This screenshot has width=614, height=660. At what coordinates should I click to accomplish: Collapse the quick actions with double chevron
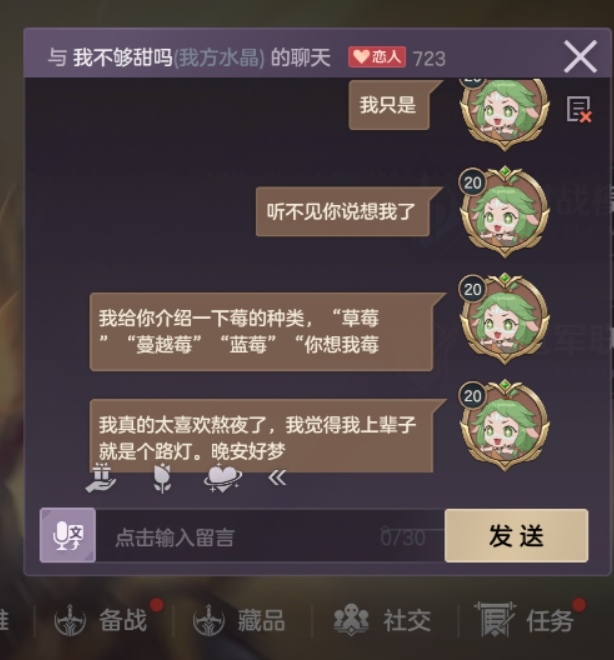(x=277, y=478)
